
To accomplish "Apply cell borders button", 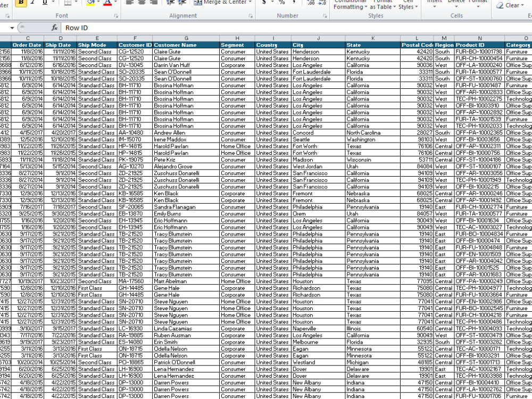I will (x=68, y=2).
